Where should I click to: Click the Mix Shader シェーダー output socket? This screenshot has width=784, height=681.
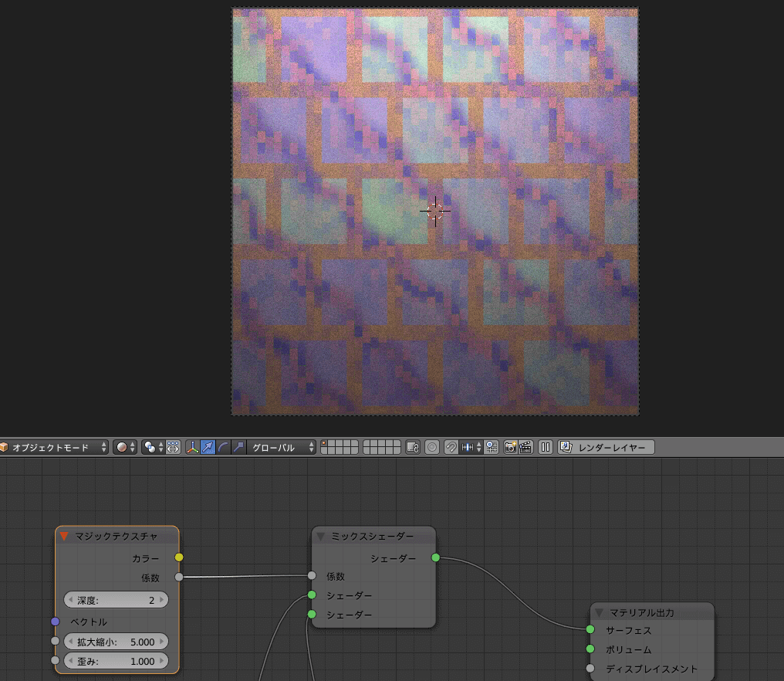(x=435, y=557)
